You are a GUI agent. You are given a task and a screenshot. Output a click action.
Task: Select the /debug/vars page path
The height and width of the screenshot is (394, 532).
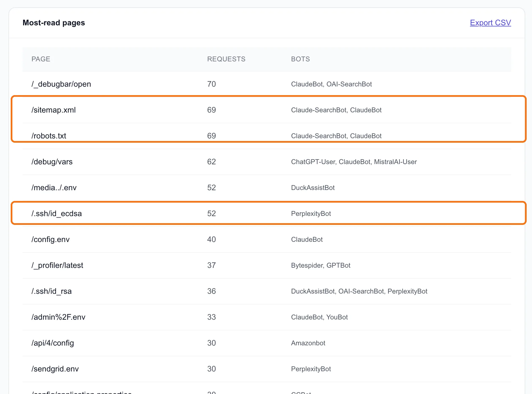[x=52, y=162]
